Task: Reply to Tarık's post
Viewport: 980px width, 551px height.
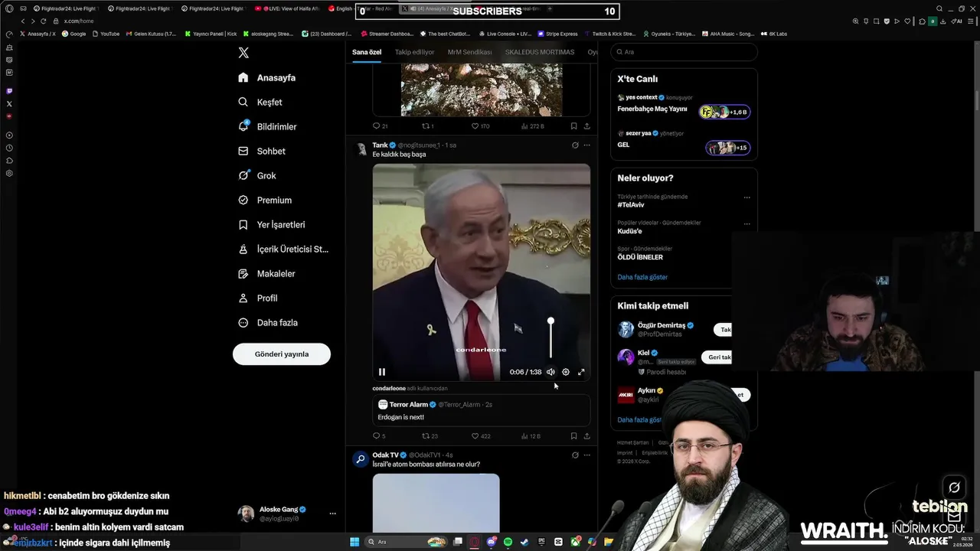Action: [x=379, y=435]
